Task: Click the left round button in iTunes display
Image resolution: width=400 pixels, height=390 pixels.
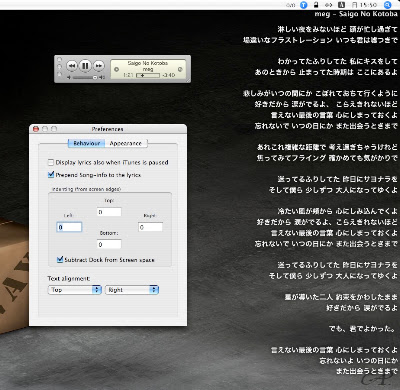Action: tap(116, 69)
